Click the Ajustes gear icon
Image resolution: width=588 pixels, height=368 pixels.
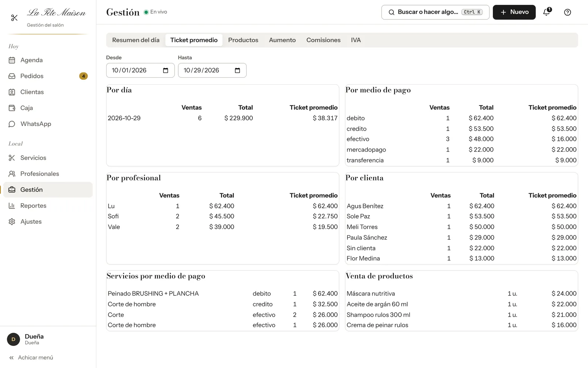(12, 222)
